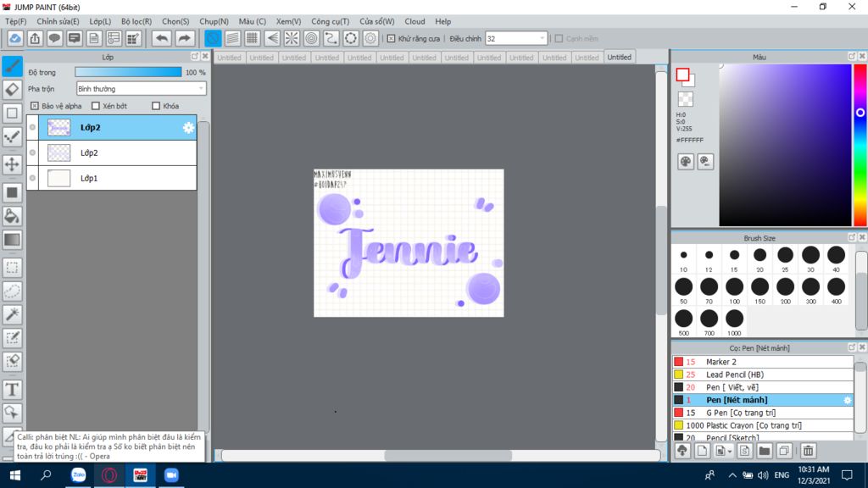The image size is (868, 488).
Task: Select the Magic Wand tool
Action: tap(12, 314)
